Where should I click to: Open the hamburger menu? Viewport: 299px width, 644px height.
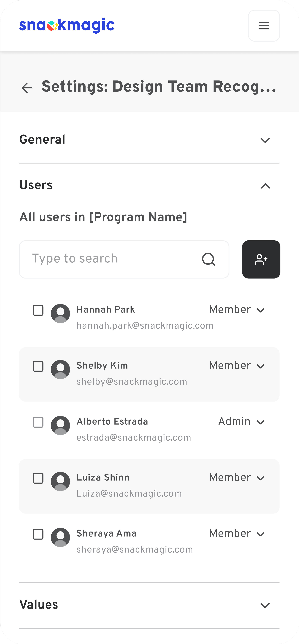coord(264,26)
